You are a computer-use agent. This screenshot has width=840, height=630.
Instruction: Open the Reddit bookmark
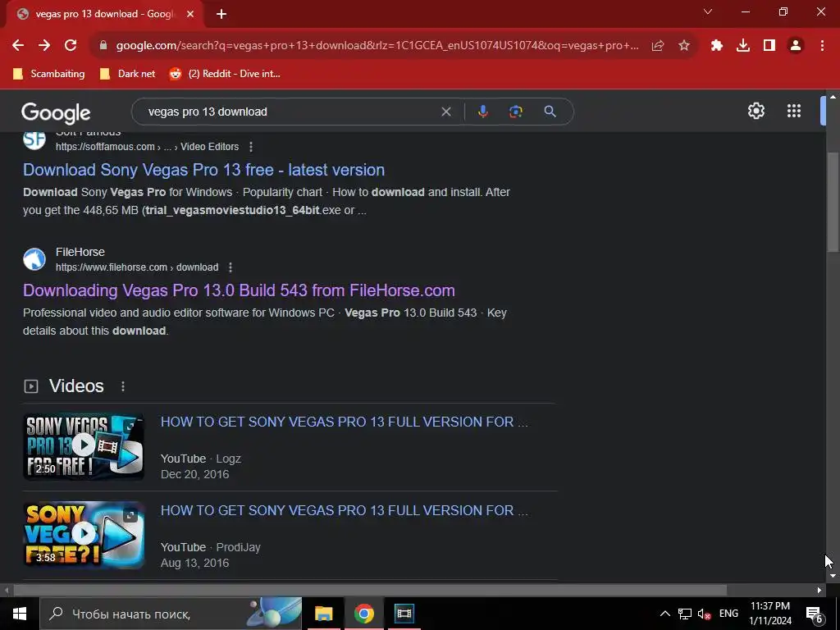pyautogui.click(x=225, y=74)
